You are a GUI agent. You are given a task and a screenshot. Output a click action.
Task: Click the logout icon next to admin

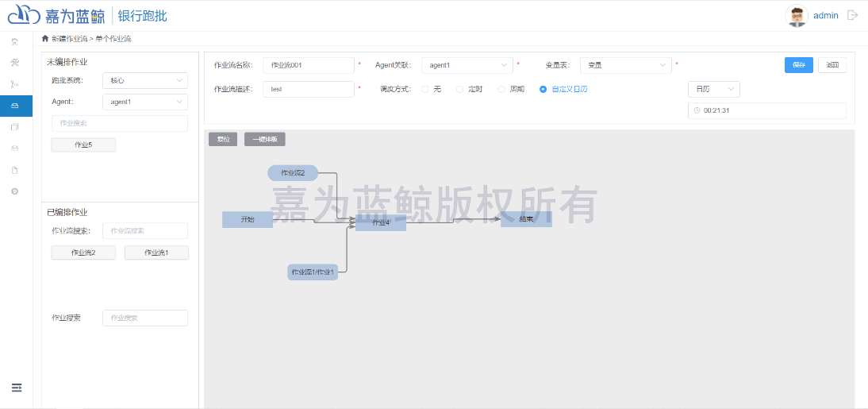853,15
